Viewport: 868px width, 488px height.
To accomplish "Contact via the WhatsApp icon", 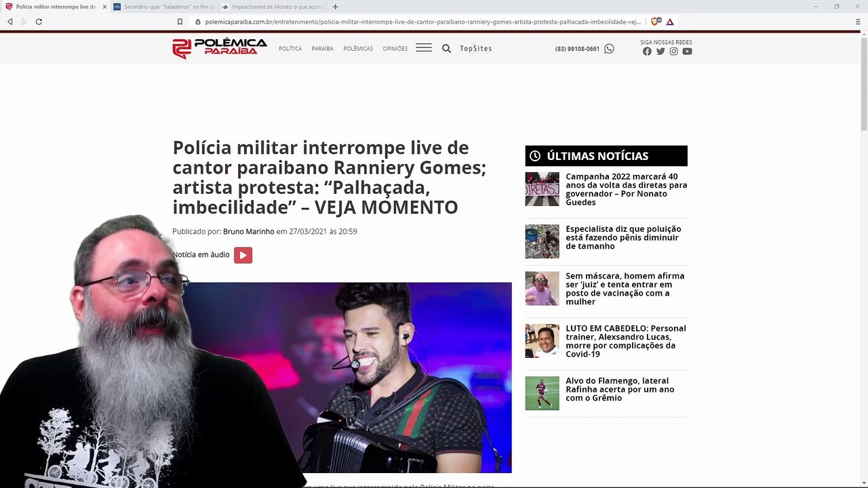I will (609, 49).
